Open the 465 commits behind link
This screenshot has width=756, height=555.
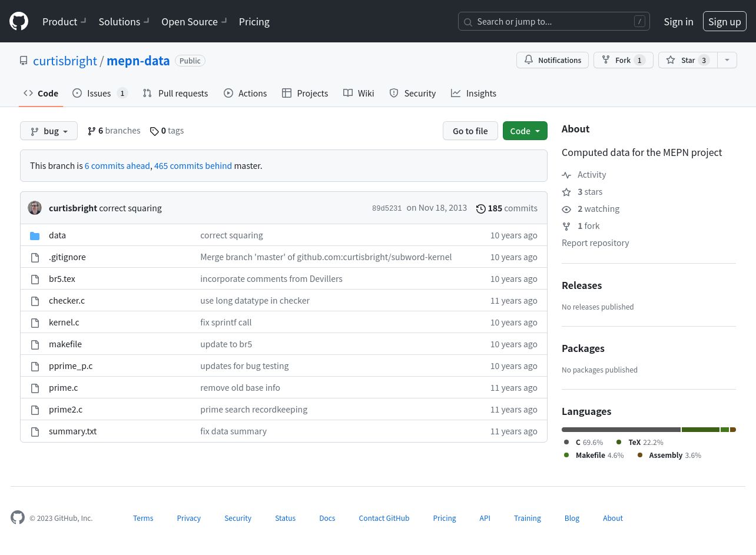tap(193, 165)
